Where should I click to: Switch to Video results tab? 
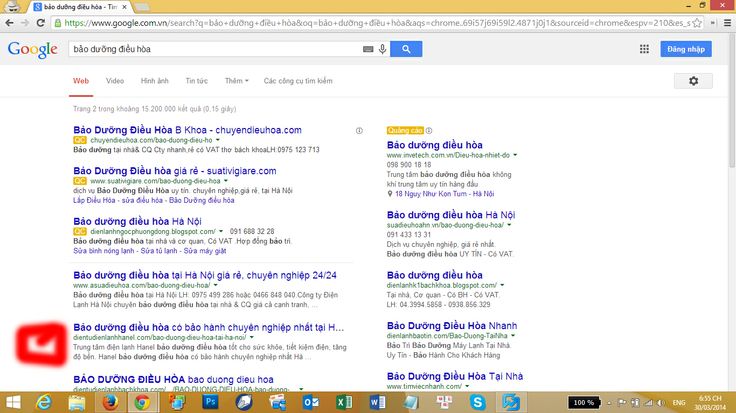tap(115, 81)
